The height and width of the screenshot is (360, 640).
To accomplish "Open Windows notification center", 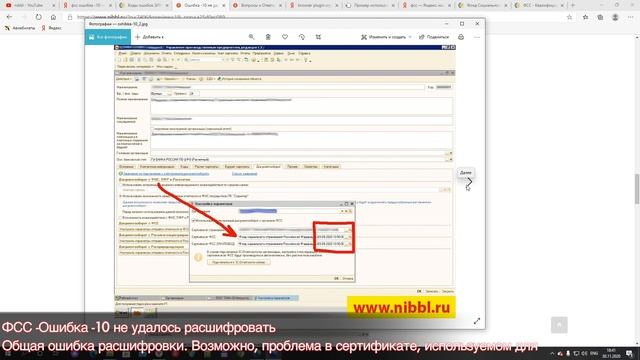I will tap(630, 353).
